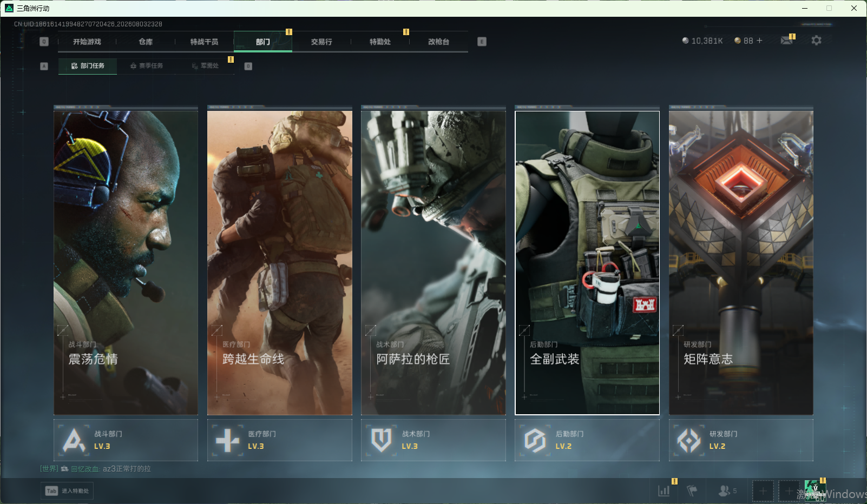Click the 研发部门 LV.2 panel
Screen dimensions: 867x504
(741, 440)
